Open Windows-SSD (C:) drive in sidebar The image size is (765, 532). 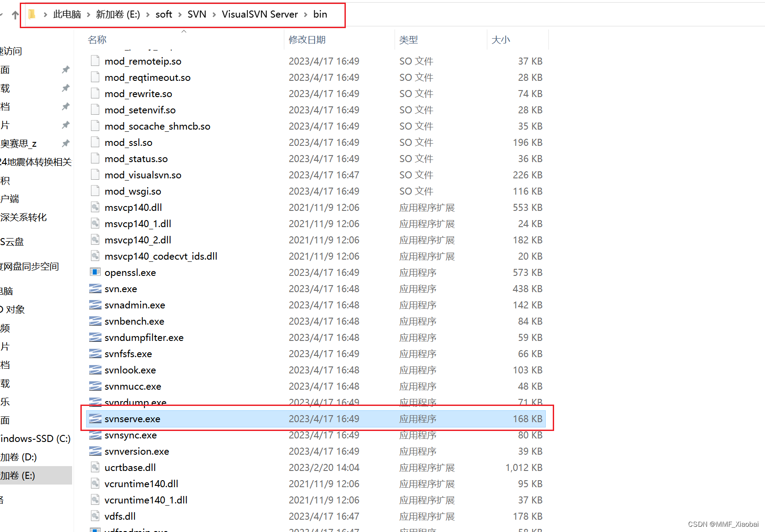(x=35, y=438)
